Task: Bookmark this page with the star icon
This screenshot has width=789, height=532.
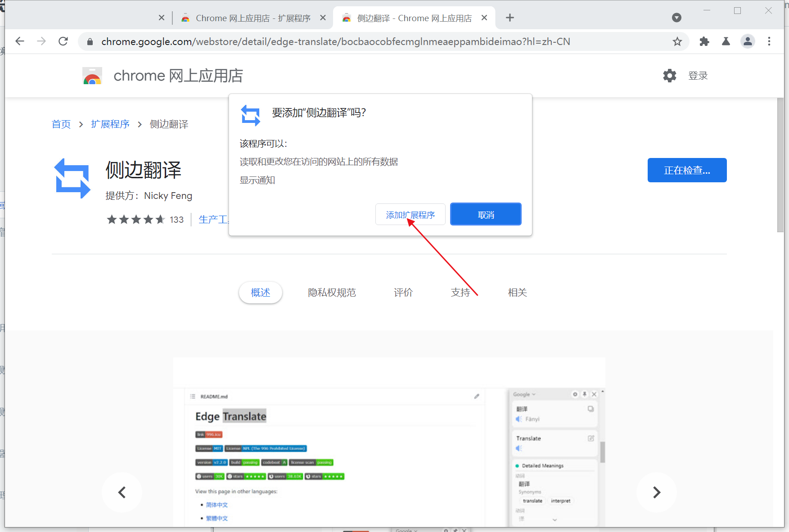Action: 677,42
